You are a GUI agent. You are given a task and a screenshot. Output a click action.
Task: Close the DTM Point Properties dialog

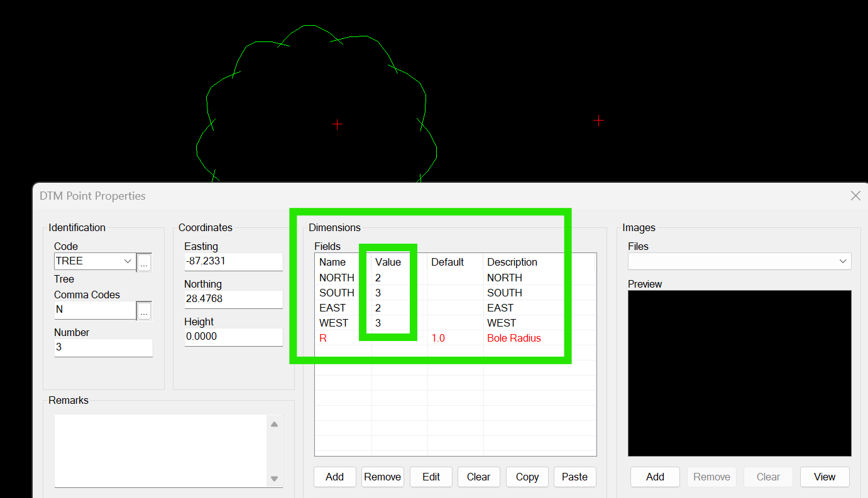click(855, 196)
